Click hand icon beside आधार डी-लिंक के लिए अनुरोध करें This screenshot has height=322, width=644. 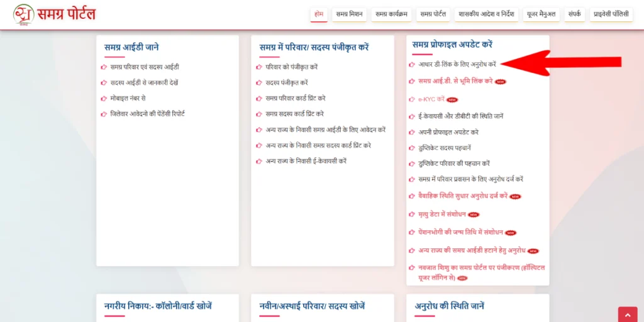(x=411, y=65)
